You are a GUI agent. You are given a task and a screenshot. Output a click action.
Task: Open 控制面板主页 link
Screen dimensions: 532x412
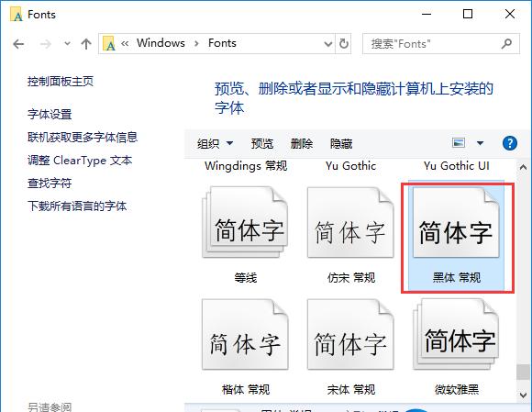[61, 82]
